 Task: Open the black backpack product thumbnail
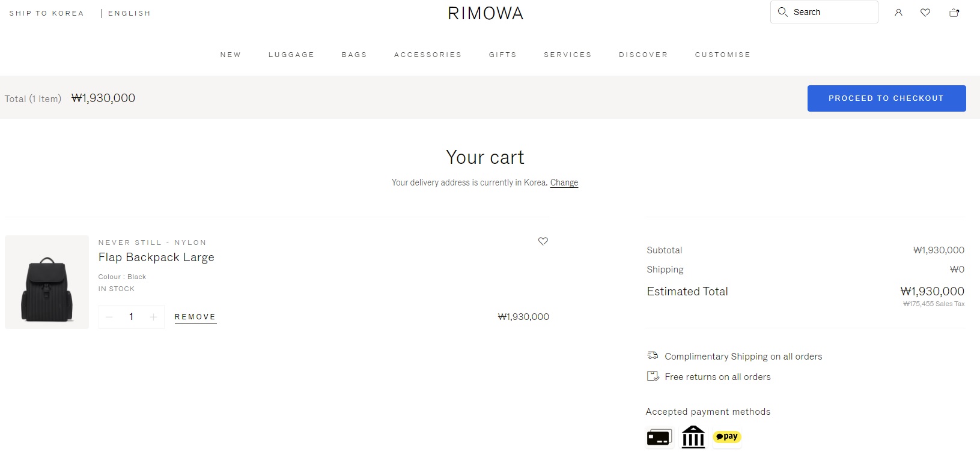(47, 282)
